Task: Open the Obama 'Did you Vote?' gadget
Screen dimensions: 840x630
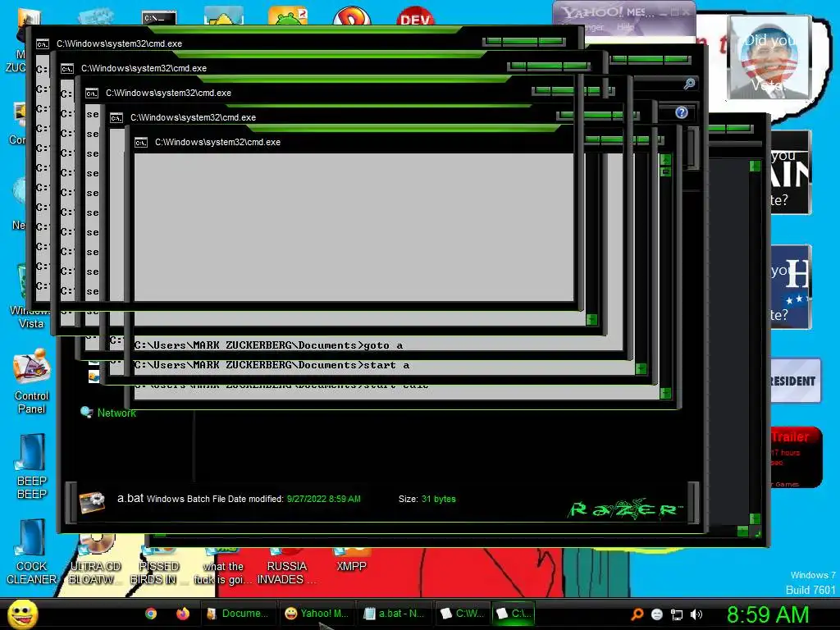Action: [x=769, y=57]
